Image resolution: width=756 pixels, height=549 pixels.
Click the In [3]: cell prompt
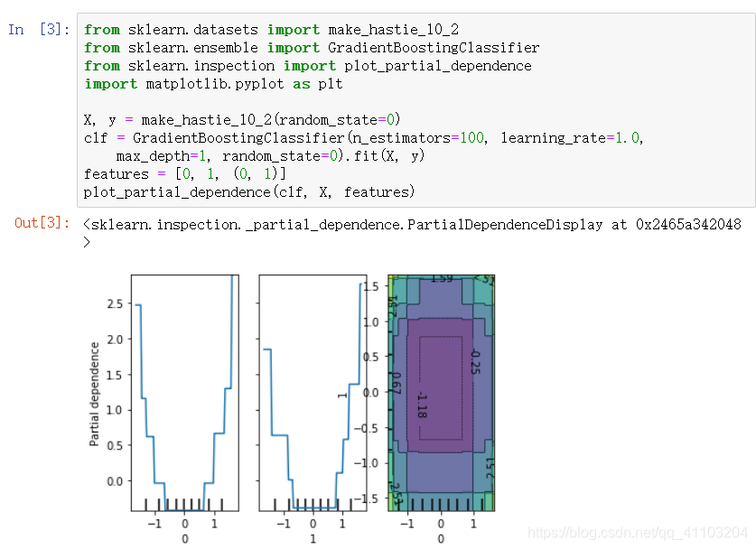click(x=39, y=30)
